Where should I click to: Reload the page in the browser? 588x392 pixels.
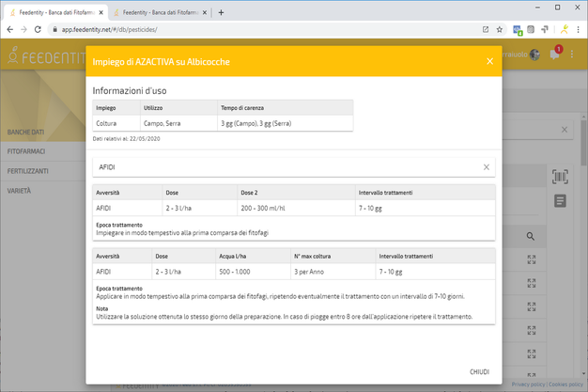point(49,30)
